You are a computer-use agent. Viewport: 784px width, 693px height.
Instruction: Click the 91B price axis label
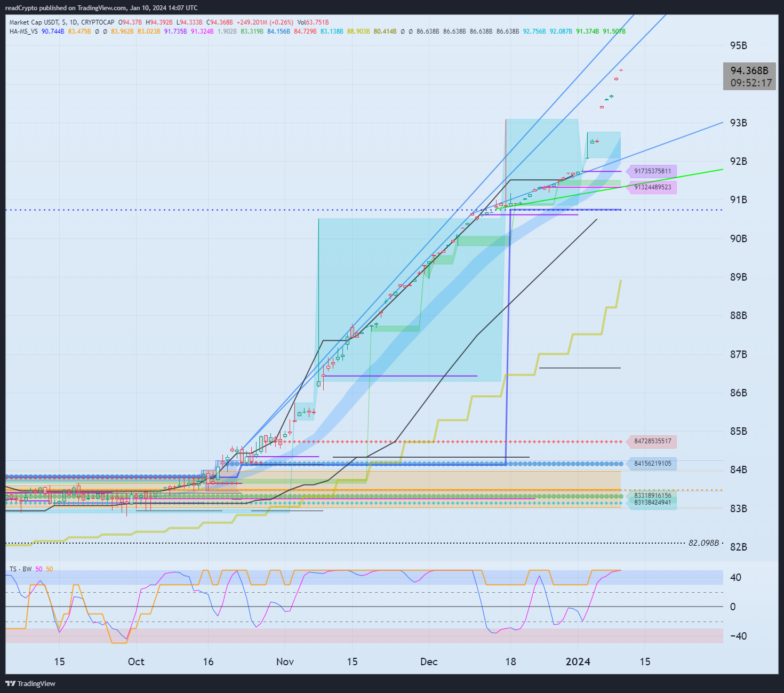point(738,200)
